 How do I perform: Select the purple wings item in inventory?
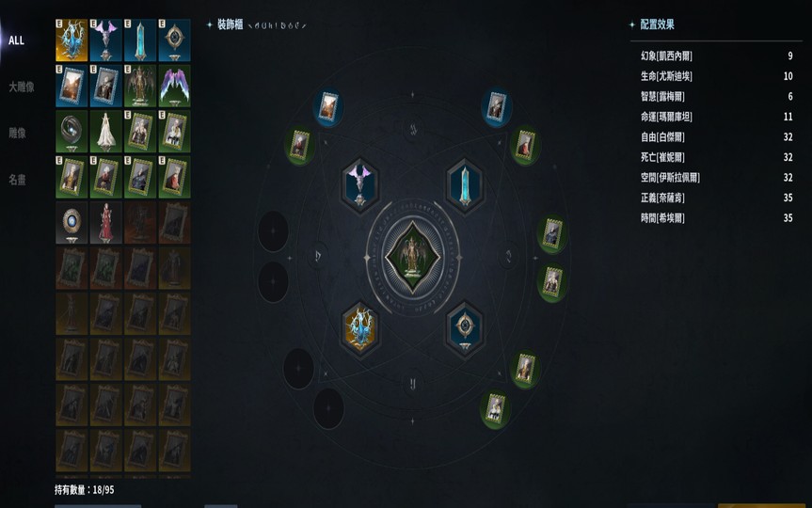pyautogui.click(x=174, y=86)
